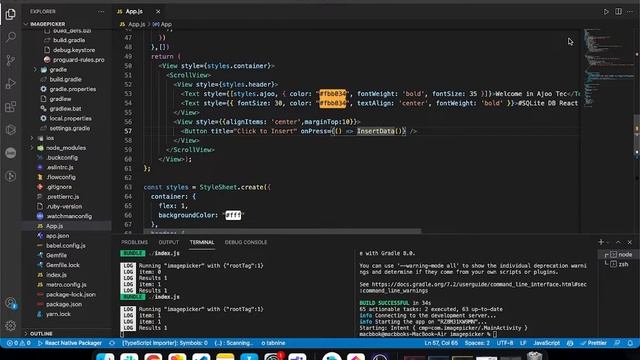Change language mode via JavaScript item
This screenshot has width=640, height=360.
point(547,343)
